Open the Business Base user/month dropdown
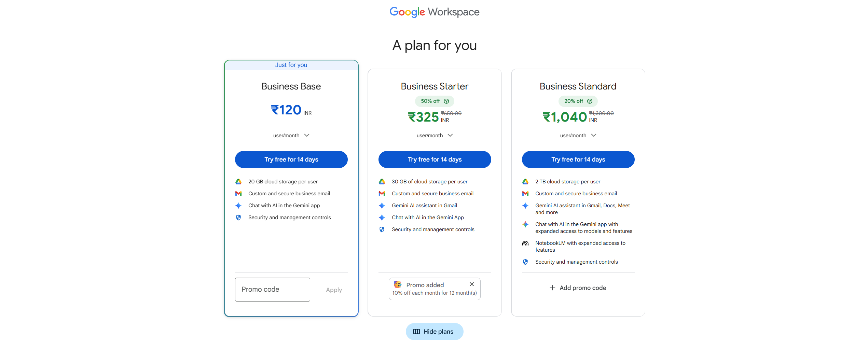Image resolution: width=868 pixels, height=363 pixels. (291, 136)
